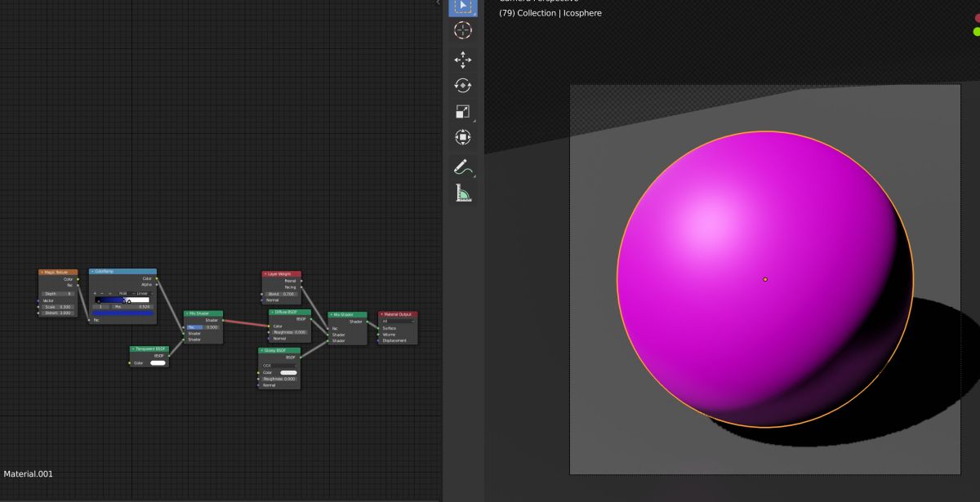980x502 pixels.
Task: Click the Glossy BSDF Roughness field
Action: tap(278, 379)
